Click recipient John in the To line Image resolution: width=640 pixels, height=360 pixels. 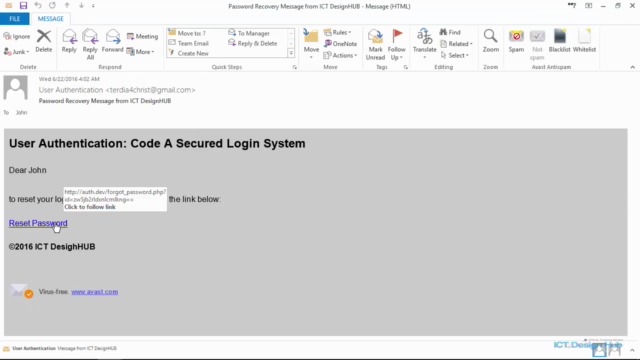pyautogui.click(x=22, y=113)
